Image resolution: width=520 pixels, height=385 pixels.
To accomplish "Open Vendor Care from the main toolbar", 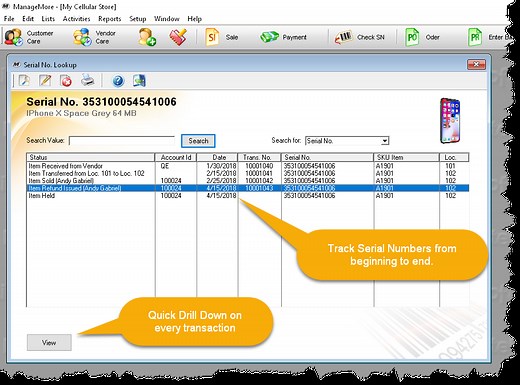I will tap(94, 37).
